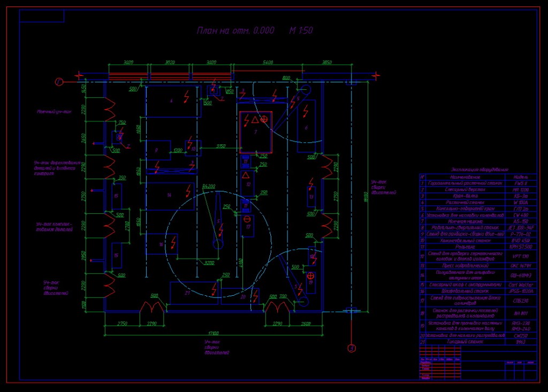Select the "AS-150" model cell
This screenshot has width=548, height=392.
tap(521, 221)
